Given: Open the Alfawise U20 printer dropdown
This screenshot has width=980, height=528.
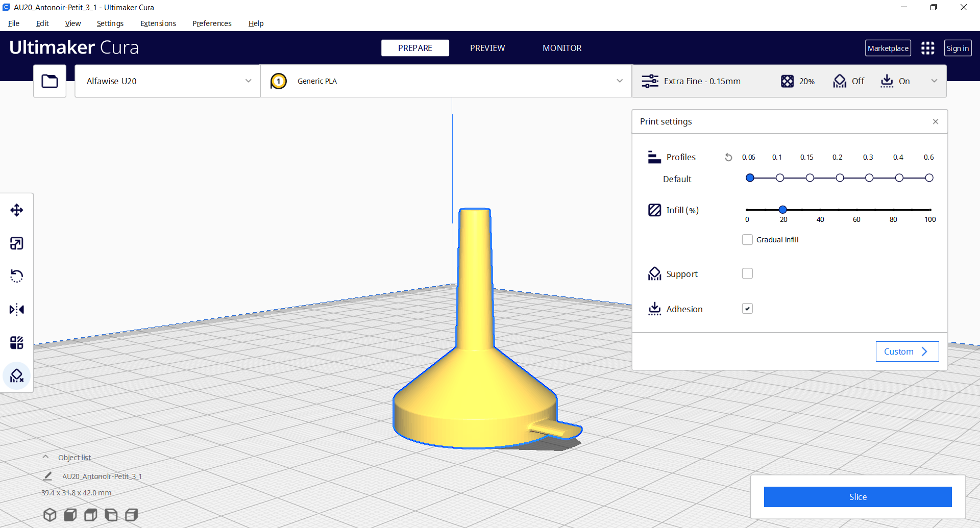Looking at the screenshot, I should click(x=167, y=81).
